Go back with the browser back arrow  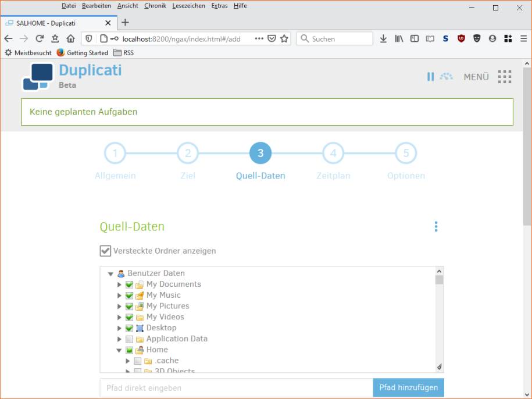[x=9, y=38]
